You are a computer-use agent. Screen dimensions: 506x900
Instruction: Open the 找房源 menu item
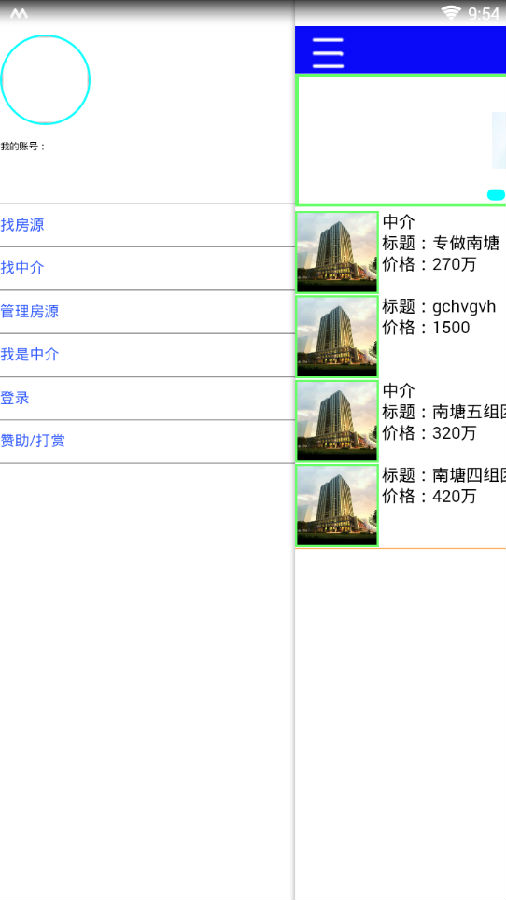click(x=147, y=225)
